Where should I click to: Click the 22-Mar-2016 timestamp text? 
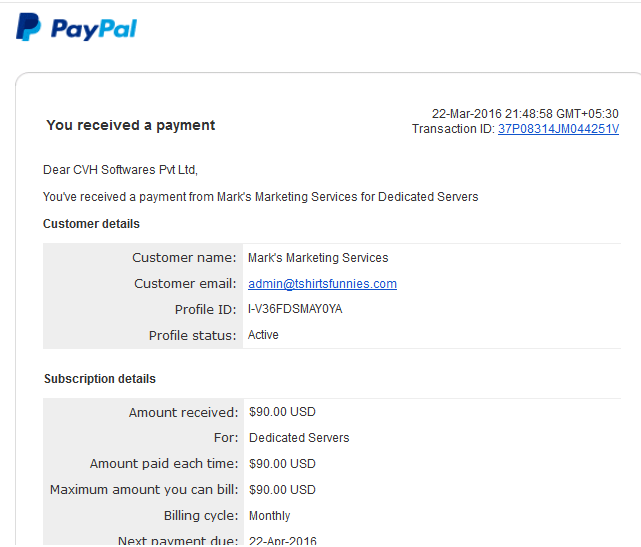pos(524,114)
